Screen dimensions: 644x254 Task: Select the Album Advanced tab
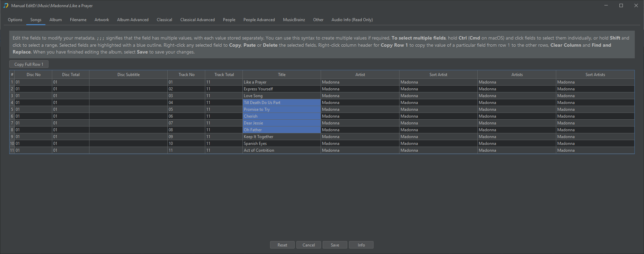click(133, 20)
